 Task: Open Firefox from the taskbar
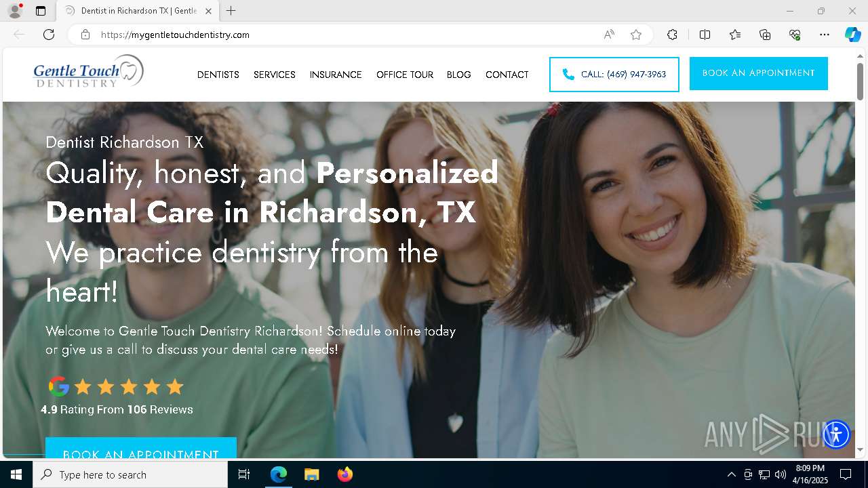coord(345,474)
